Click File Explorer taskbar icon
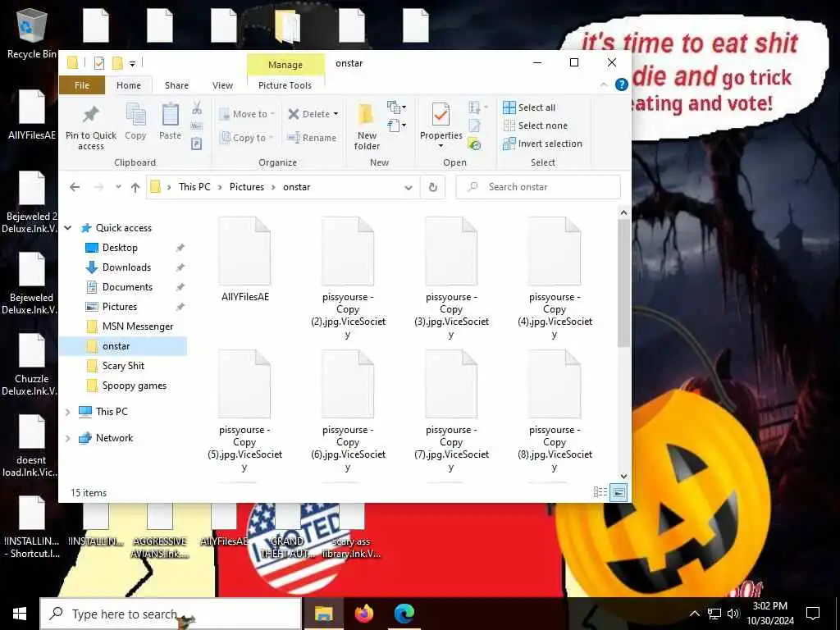Image resolution: width=840 pixels, height=630 pixels. 323,614
